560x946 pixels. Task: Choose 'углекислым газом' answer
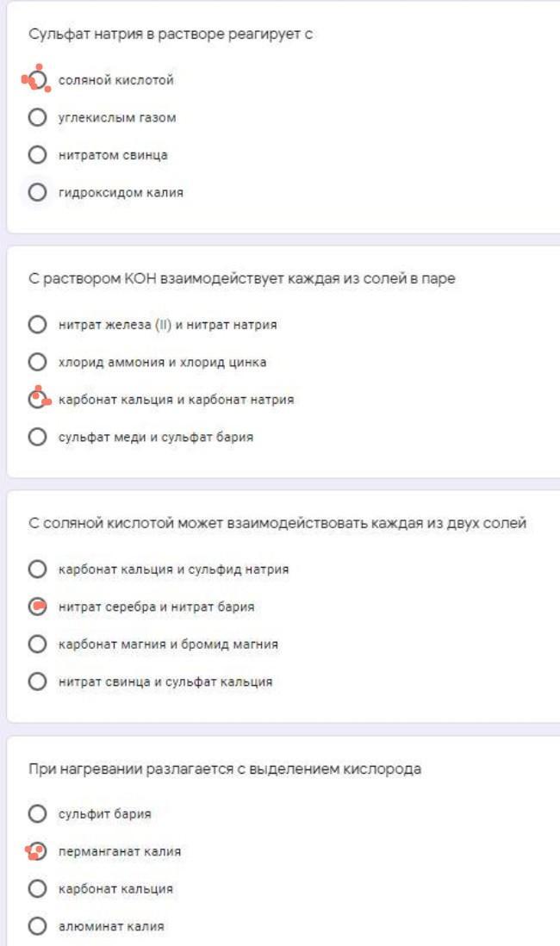37,118
